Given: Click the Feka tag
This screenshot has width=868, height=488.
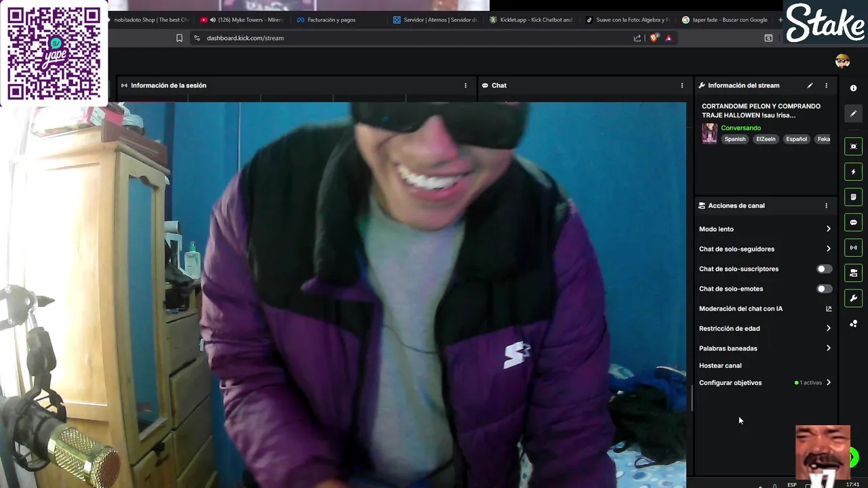Looking at the screenshot, I should 823,139.
